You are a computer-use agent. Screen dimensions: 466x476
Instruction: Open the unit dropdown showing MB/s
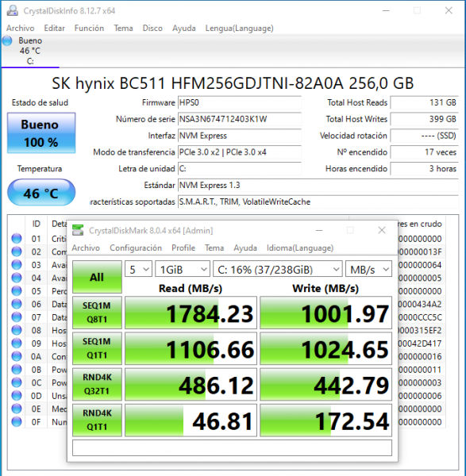click(369, 269)
